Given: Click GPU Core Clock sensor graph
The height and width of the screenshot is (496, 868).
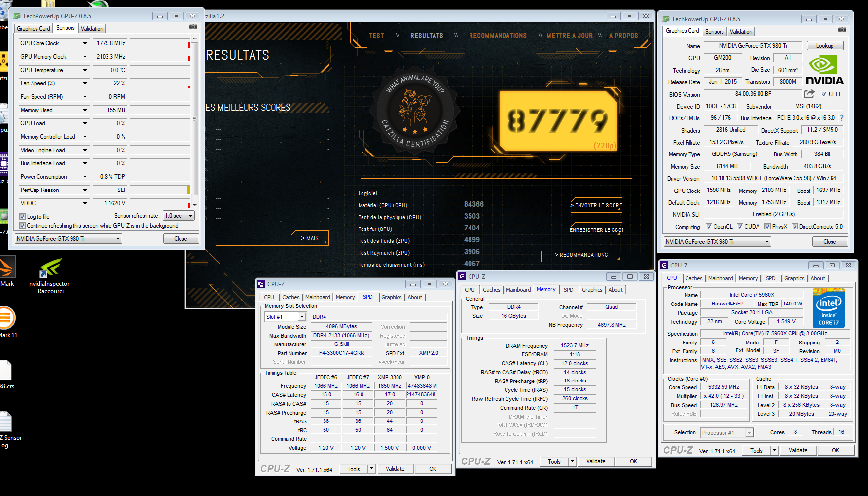Looking at the screenshot, I should pyautogui.click(x=160, y=43).
